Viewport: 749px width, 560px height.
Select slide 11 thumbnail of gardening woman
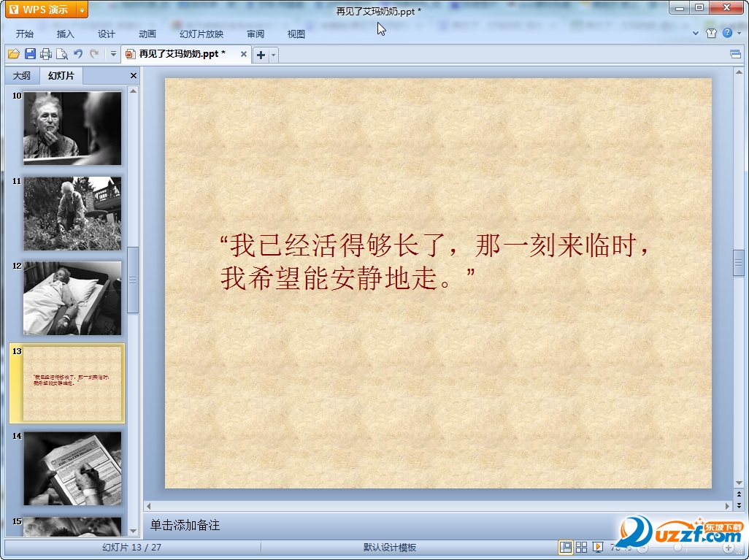point(72,213)
